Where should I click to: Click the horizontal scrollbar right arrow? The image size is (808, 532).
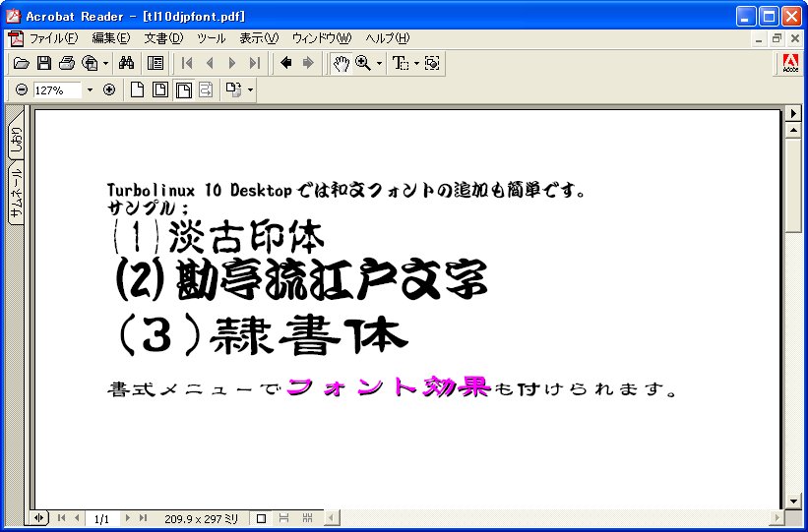point(777,517)
